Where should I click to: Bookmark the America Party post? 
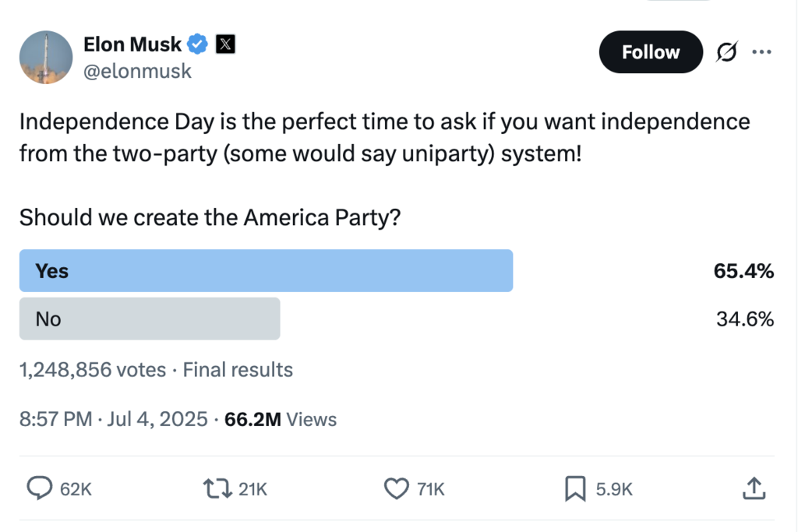click(x=574, y=488)
